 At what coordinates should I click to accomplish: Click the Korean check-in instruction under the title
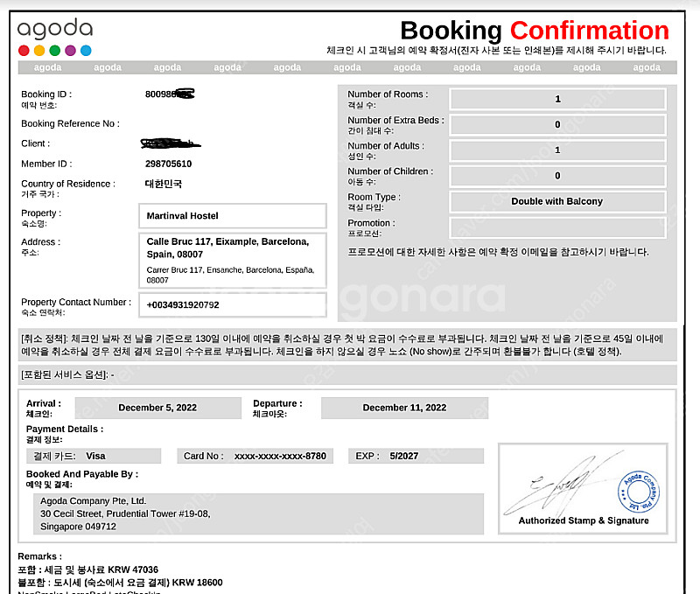[496, 51]
